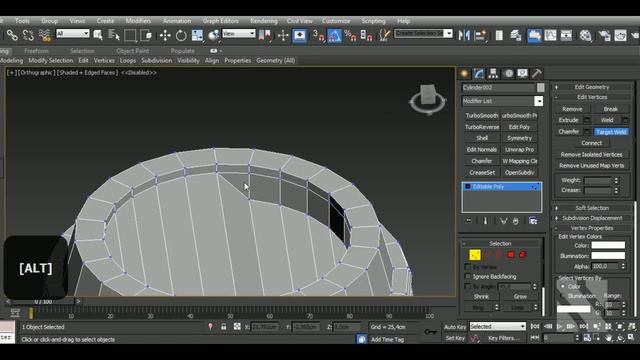
Task: Open the Rendering menu
Action: click(x=264, y=21)
